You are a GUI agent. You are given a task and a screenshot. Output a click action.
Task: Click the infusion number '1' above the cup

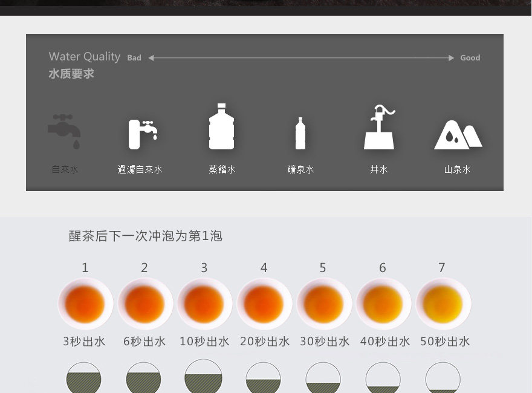85,268
